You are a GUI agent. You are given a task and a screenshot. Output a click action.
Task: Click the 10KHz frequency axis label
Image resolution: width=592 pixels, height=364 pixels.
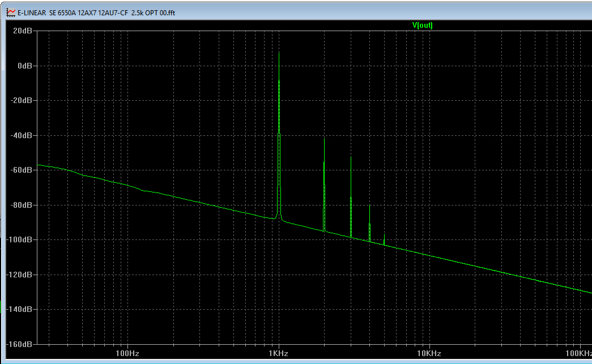(x=429, y=354)
